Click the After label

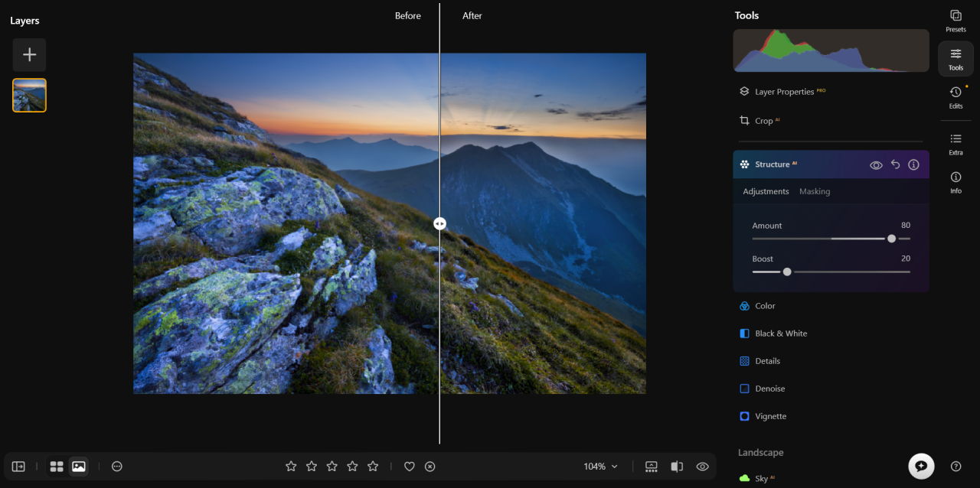472,15
